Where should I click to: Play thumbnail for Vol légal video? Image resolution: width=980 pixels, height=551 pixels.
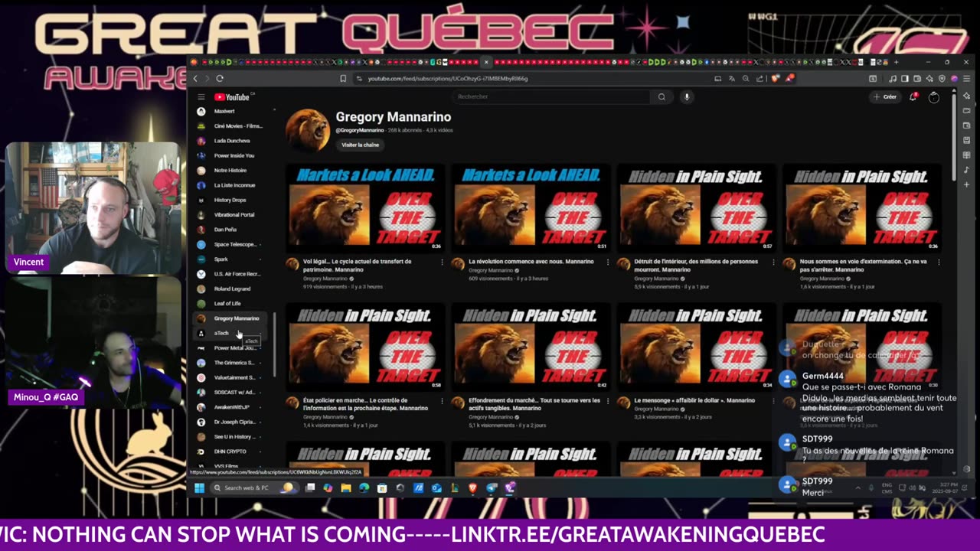point(365,208)
